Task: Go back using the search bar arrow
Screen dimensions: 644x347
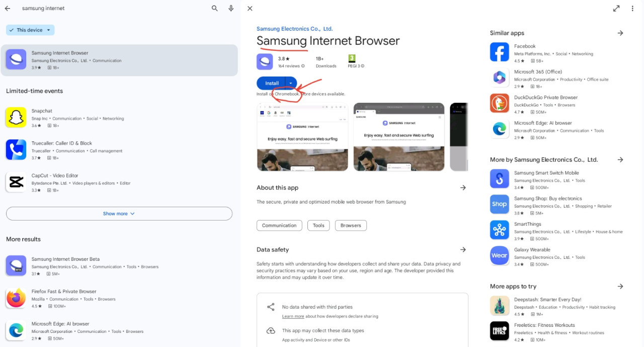Action: [x=8, y=9]
